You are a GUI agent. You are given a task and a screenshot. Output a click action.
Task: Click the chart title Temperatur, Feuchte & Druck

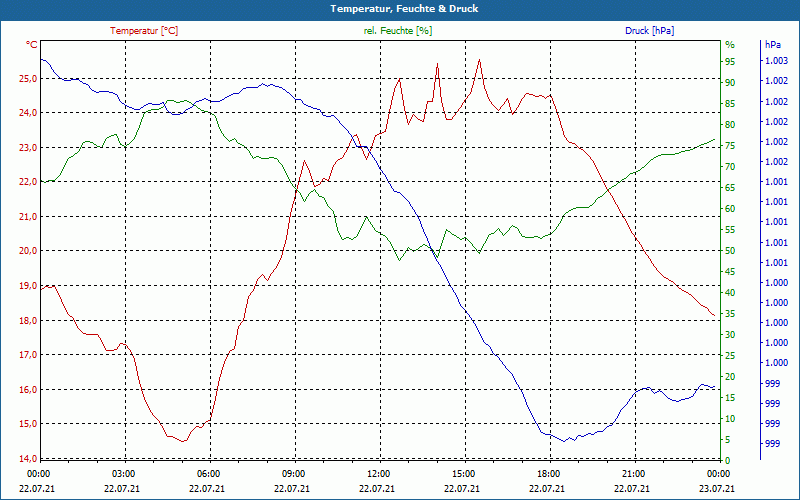click(x=404, y=9)
